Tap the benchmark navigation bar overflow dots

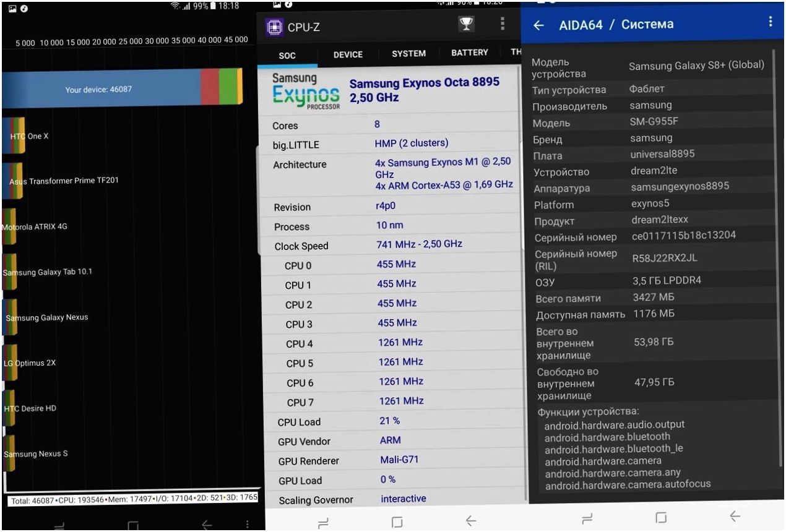247,524
